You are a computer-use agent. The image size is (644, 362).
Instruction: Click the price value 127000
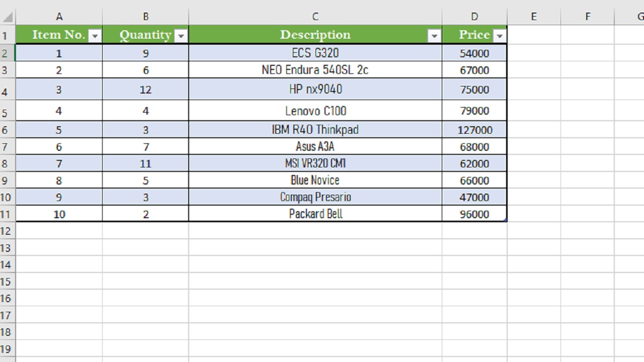coord(474,130)
